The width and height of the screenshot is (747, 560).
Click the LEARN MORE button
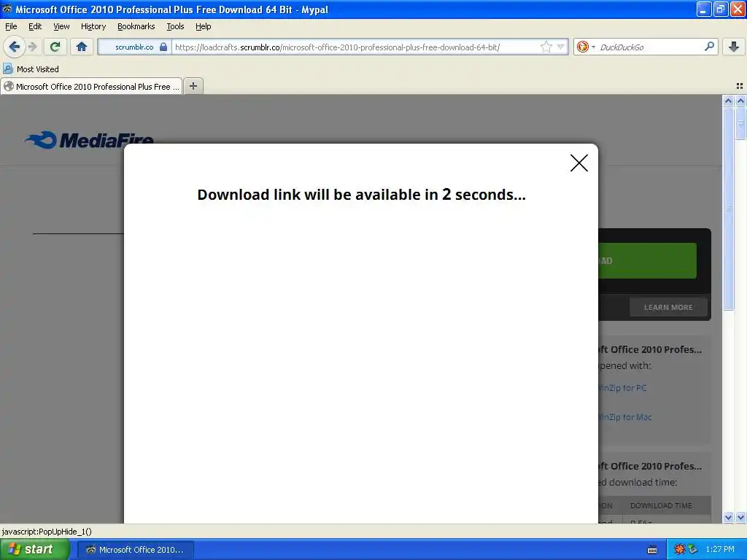(x=668, y=307)
